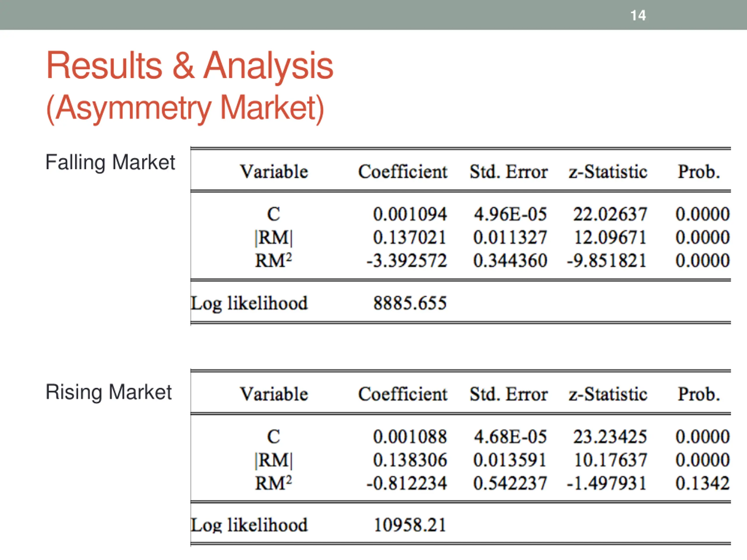Click Std. Error header in Falling Market table
747x560 pixels.
tap(509, 172)
